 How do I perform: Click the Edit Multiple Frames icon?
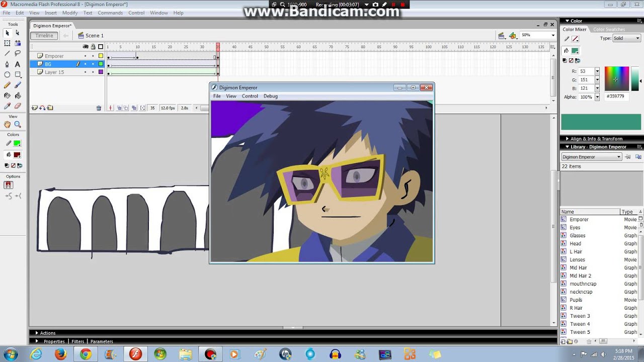pos(134,108)
